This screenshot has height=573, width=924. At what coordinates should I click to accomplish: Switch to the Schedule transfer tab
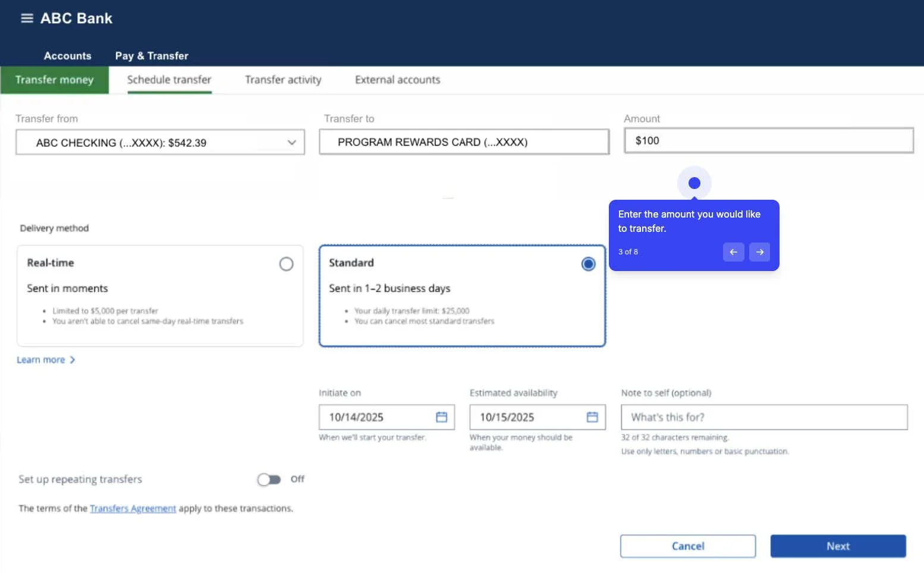pyautogui.click(x=169, y=80)
